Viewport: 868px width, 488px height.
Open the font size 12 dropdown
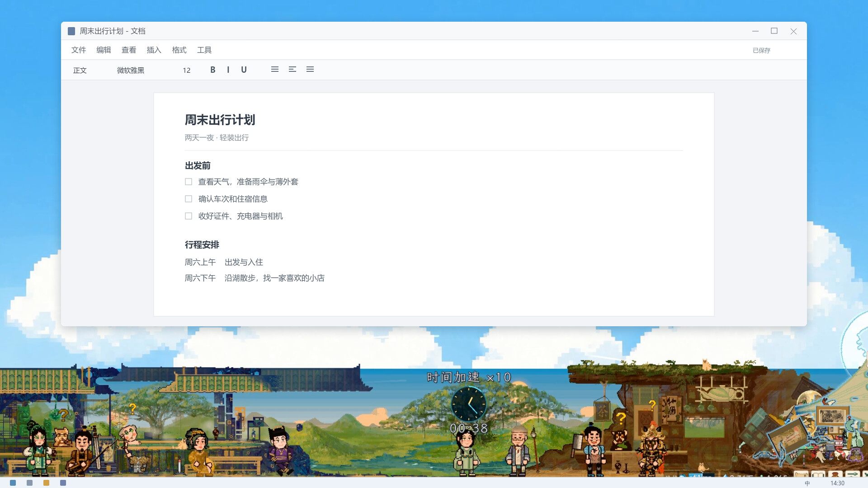[187, 70]
